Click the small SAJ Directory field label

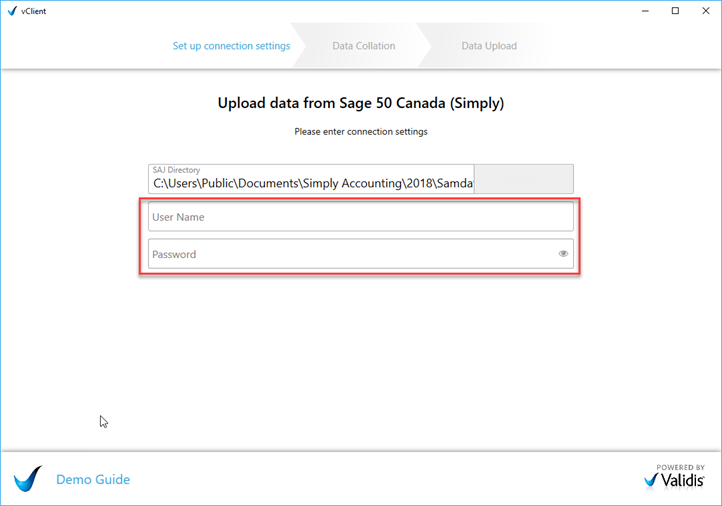(x=176, y=170)
